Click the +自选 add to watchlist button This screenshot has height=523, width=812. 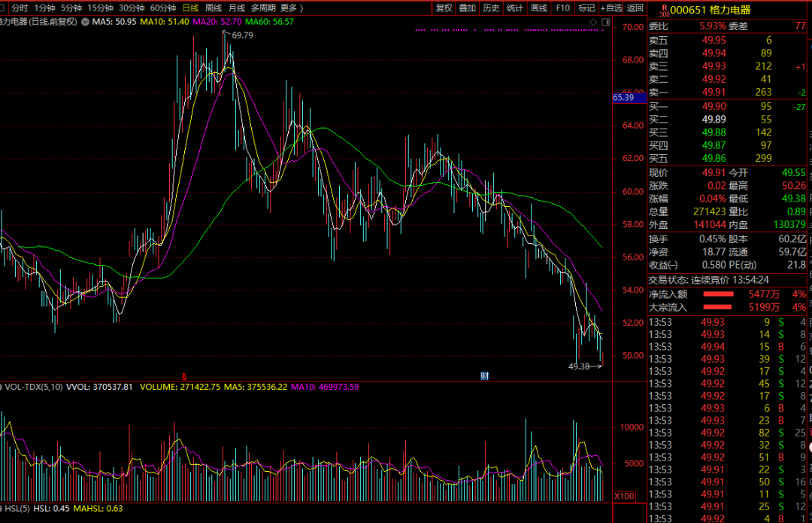point(611,8)
